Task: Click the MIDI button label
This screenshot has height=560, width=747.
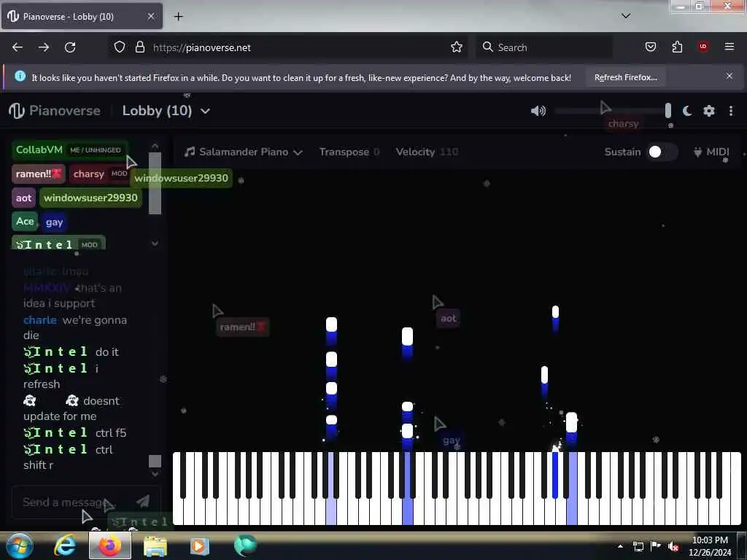Action: [718, 152]
